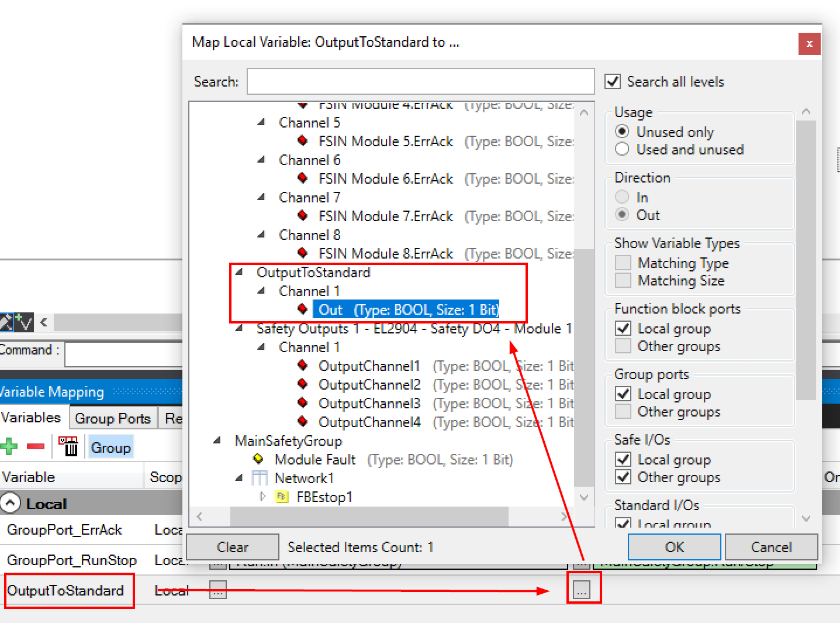Click the Clear button

[232, 547]
